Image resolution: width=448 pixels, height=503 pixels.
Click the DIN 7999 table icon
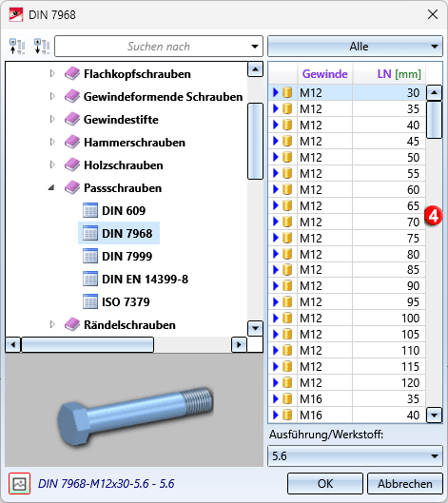90,256
